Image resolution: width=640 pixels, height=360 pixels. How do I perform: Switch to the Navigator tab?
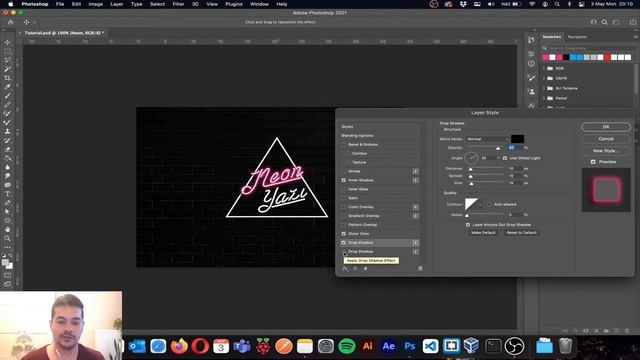(577, 37)
